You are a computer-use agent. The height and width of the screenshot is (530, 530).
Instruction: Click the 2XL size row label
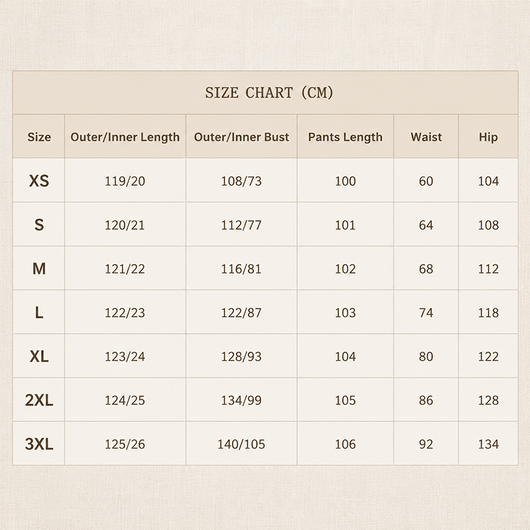pyautogui.click(x=39, y=400)
